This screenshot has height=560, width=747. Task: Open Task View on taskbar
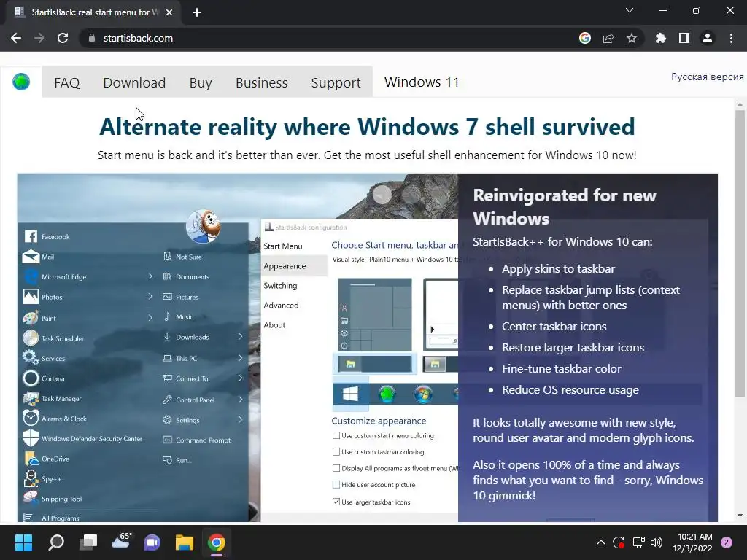click(88, 542)
